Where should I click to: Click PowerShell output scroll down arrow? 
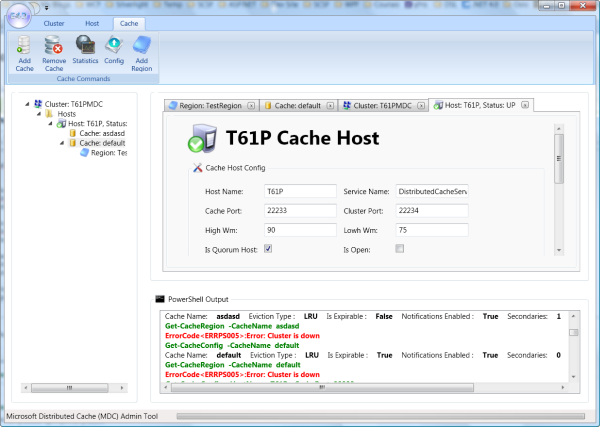point(573,377)
